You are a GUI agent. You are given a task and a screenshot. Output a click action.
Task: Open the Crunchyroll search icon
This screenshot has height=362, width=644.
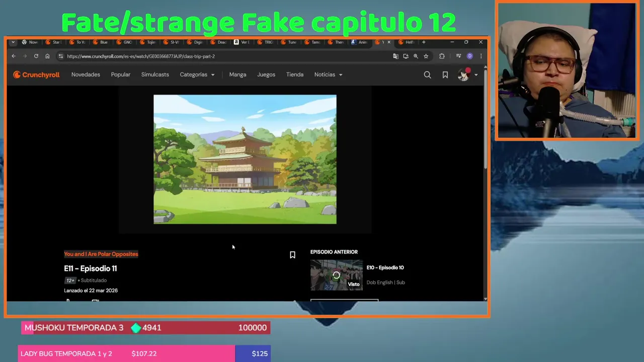tap(427, 75)
